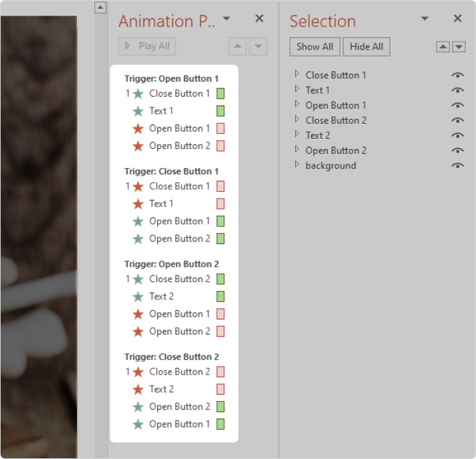The width and height of the screenshot is (476, 459).
Task: Click red star of Open Button 2 under Open Button 1 trigger
Action: pyautogui.click(x=138, y=146)
